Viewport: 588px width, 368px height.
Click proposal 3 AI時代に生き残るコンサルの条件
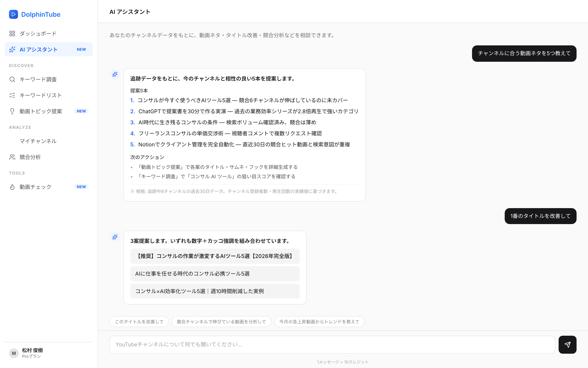point(223,122)
